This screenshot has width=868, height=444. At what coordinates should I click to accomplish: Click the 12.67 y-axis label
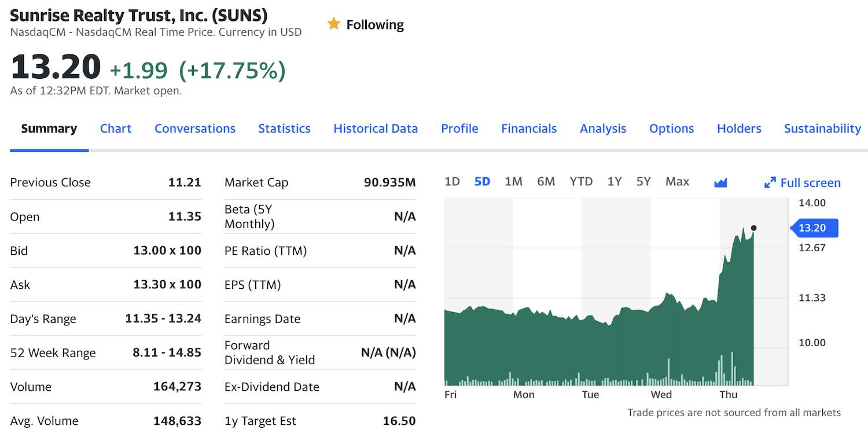[x=812, y=248]
